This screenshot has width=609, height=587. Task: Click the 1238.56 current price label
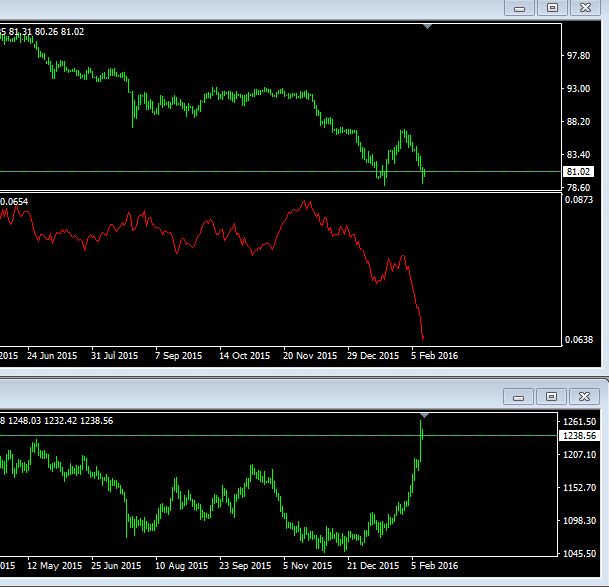click(x=581, y=436)
